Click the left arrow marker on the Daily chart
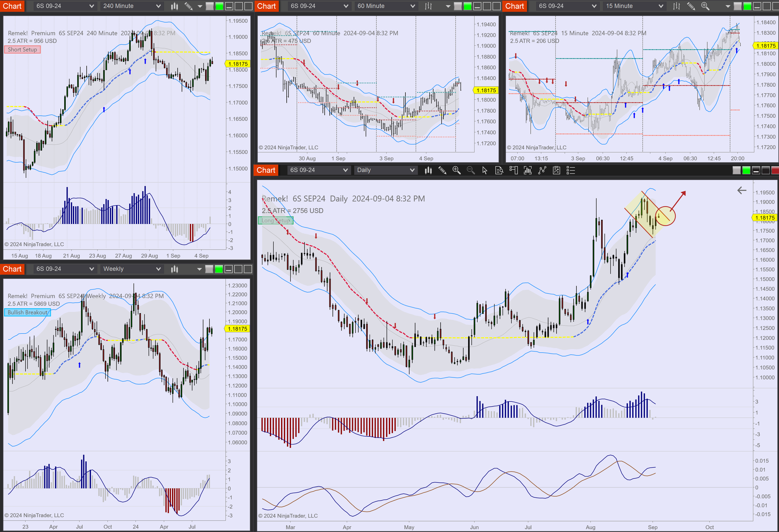 click(742, 190)
